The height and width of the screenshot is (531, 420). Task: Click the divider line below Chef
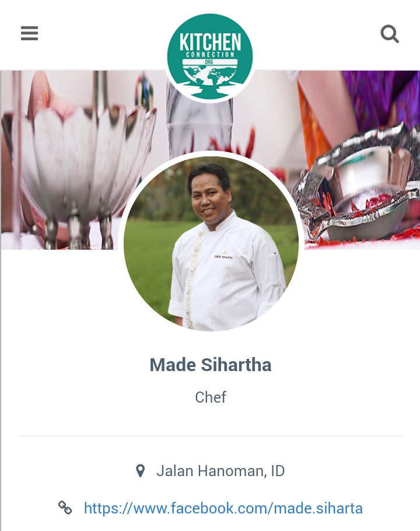point(211,435)
